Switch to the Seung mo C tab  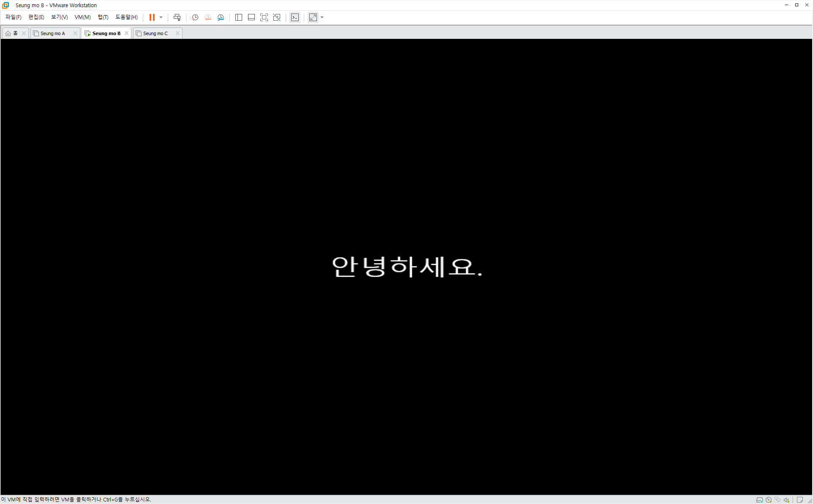point(156,33)
